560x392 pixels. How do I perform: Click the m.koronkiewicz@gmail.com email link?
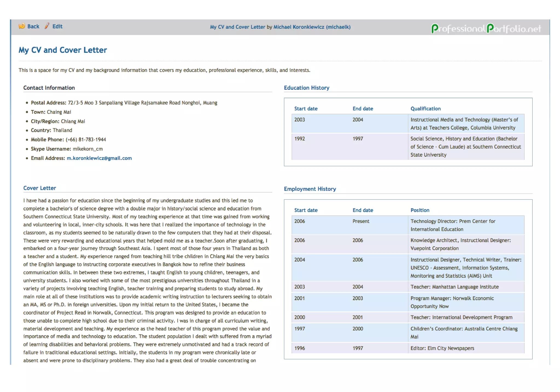[x=99, y=158]
